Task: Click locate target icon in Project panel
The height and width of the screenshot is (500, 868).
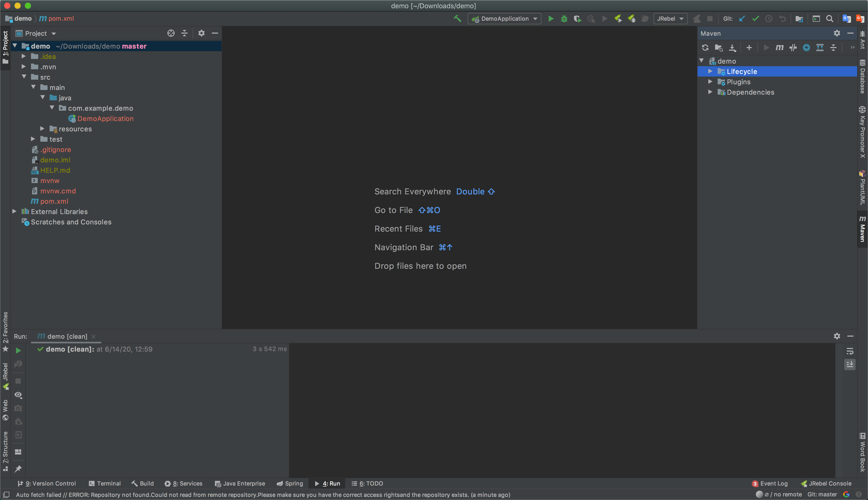Action: 171,33
